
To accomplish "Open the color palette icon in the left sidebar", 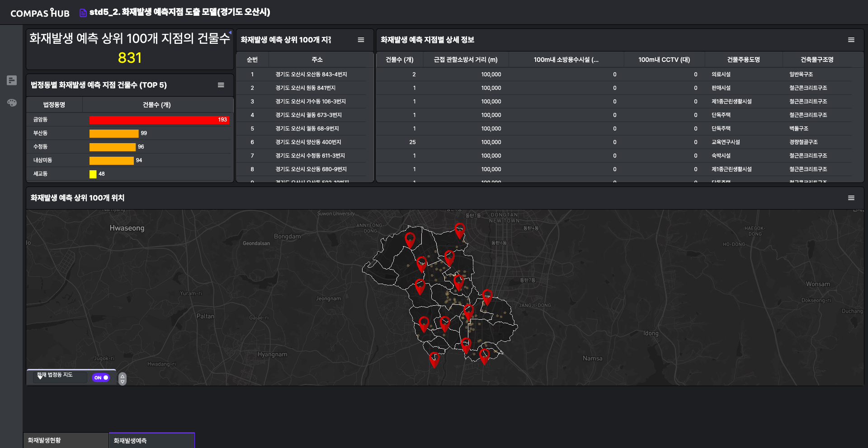I will coord(12,103).
